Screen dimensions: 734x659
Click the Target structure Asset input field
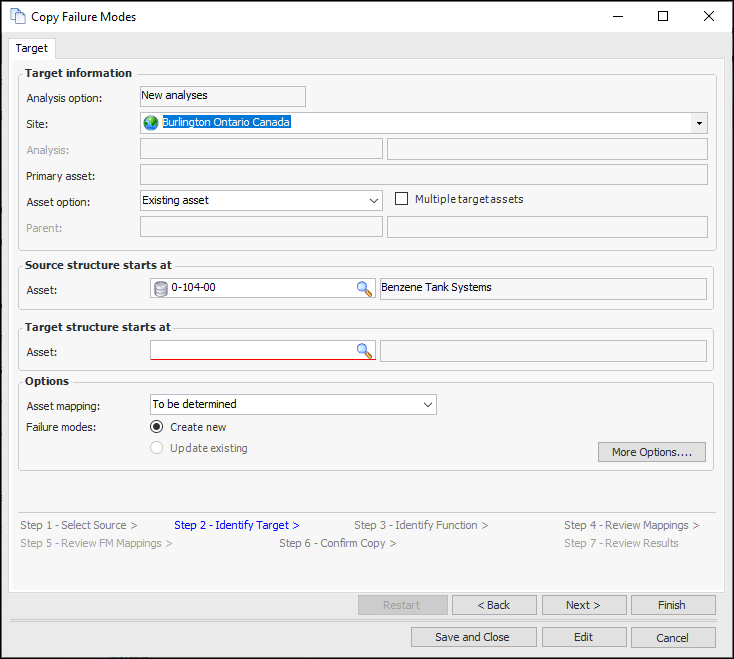pos(252,351)
